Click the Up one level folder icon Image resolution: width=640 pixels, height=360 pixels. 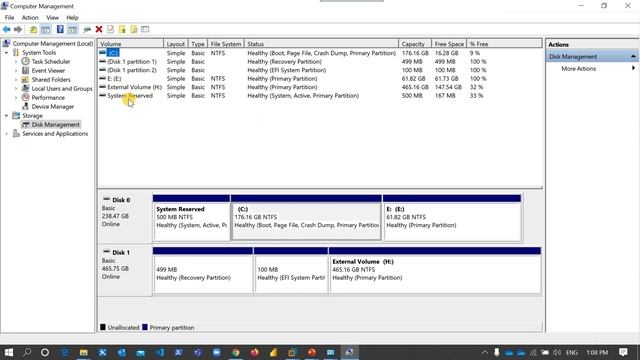(33, 29)
